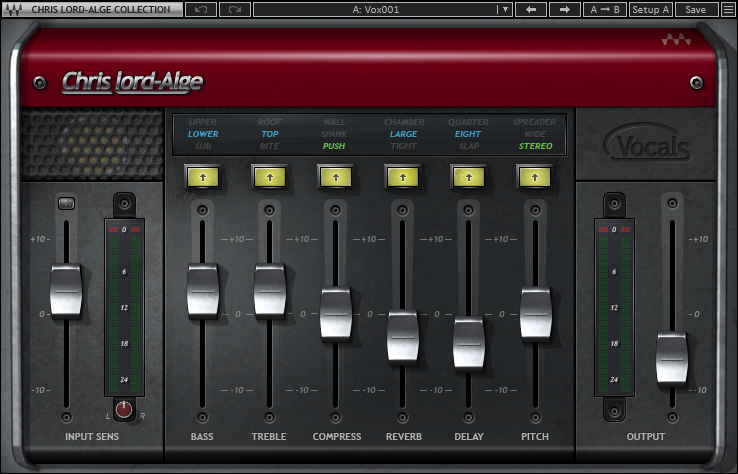Click the output level meter
The width and height of the screenshot is (738, 474).
point(614,308)
